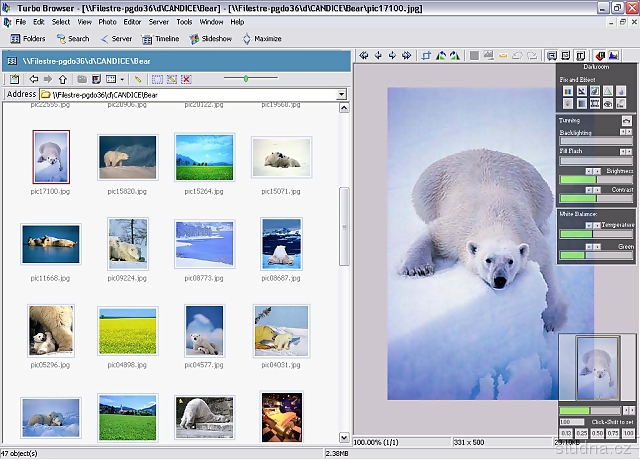This screenshot has height=460, width=640.
Task: Toggle the Folders panel
Action: coord(28,39)
